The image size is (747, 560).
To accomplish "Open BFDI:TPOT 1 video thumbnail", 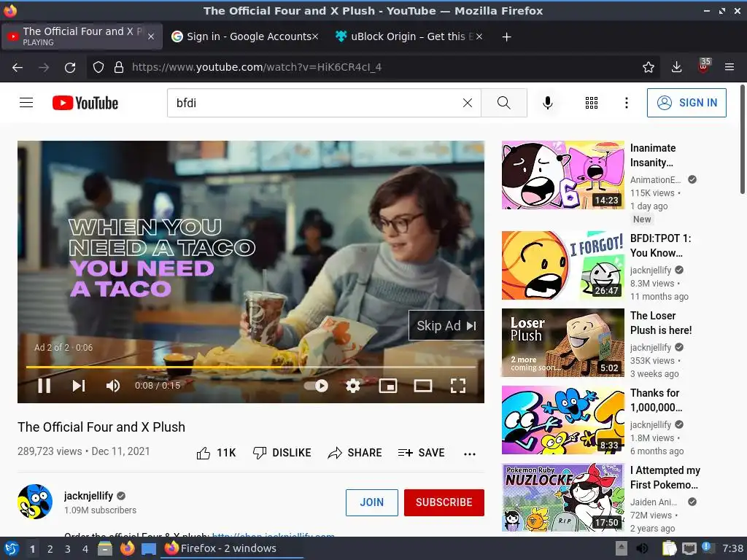I will tap(563, 265).
